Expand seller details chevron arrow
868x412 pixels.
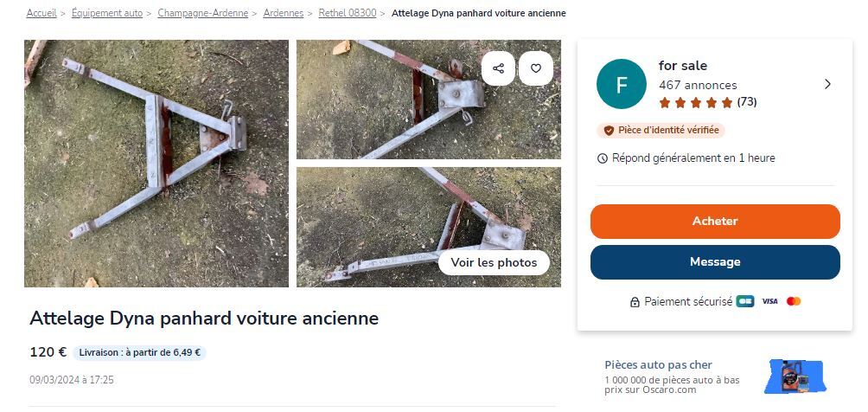tap(827, 84)
